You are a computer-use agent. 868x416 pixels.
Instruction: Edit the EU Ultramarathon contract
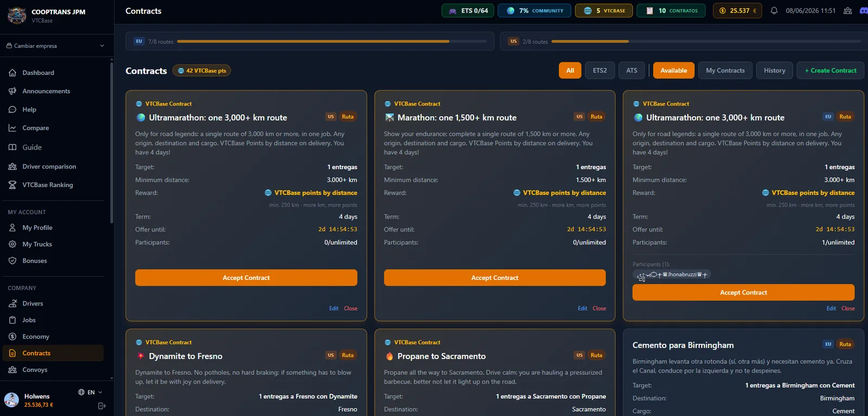831,309
